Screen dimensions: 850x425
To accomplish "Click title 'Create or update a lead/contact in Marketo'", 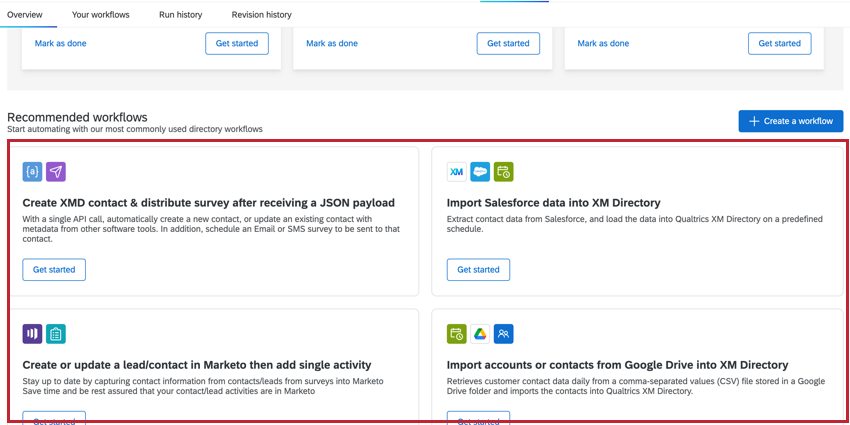I will [x=197, y=364].
